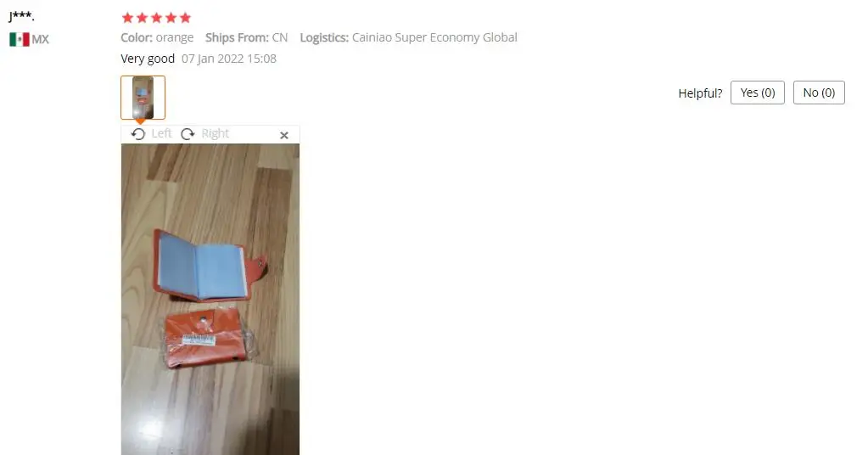Click the reviewer name J***.
This screenshot has width=868, height=455.
pyautogui.click(x=21, y=16)
